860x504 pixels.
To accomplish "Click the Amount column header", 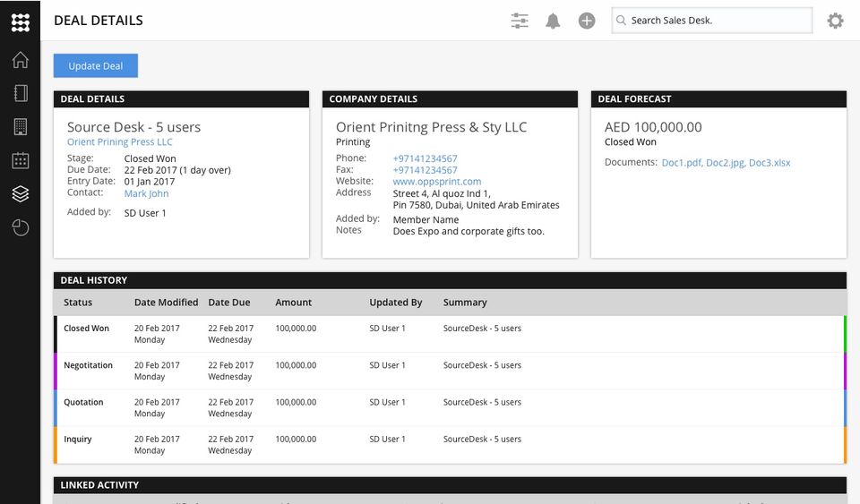I will click(x=294, y=303).
